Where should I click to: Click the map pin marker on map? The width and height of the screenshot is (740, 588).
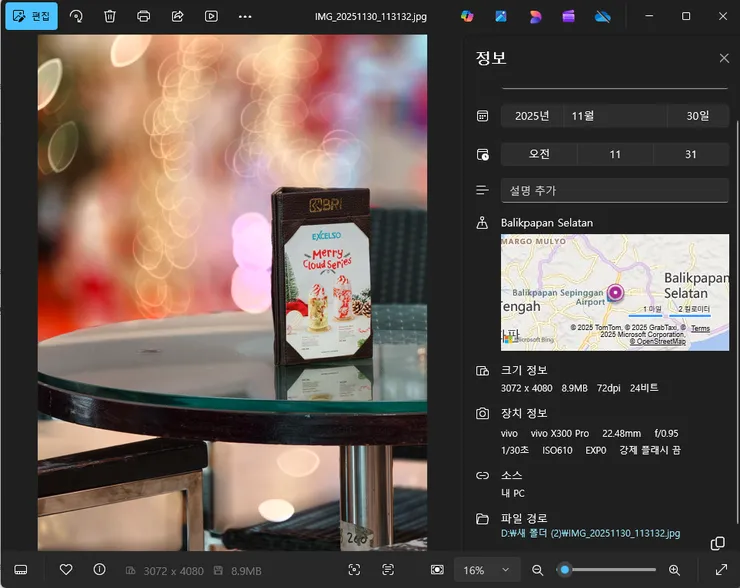pos(615,293)
